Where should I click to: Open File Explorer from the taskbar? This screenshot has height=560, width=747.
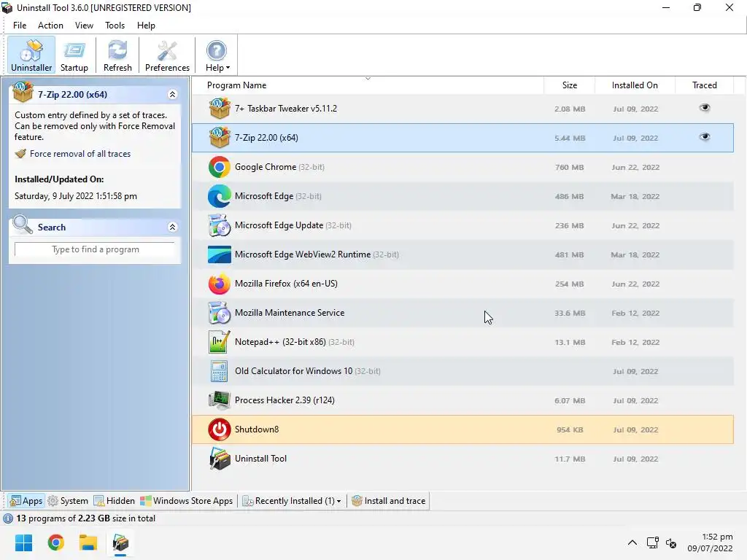tap(88, 542)
